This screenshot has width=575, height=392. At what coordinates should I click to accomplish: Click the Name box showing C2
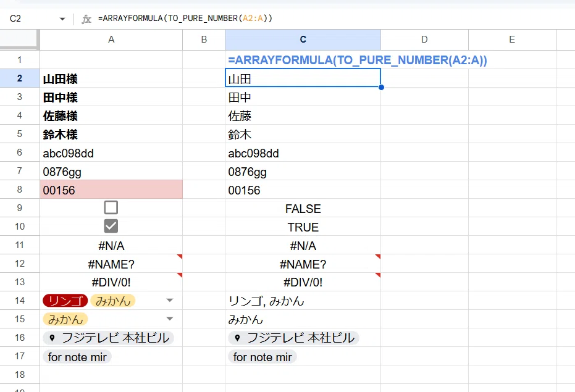[x=15, y=19]
